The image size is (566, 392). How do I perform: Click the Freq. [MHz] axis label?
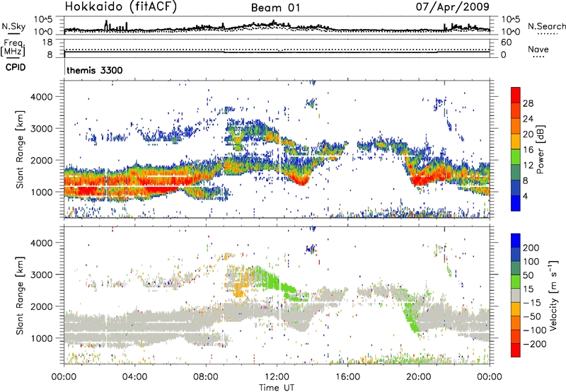(13, 47)
